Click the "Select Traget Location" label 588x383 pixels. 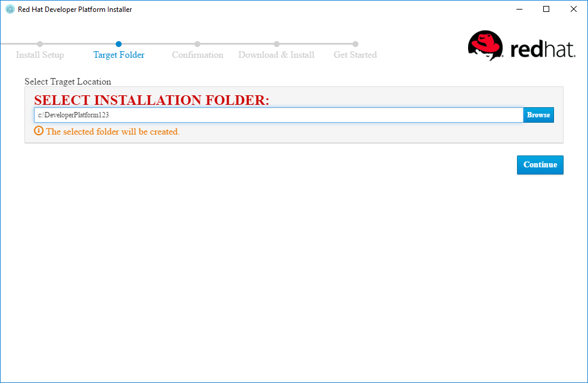tap(68, 82)
